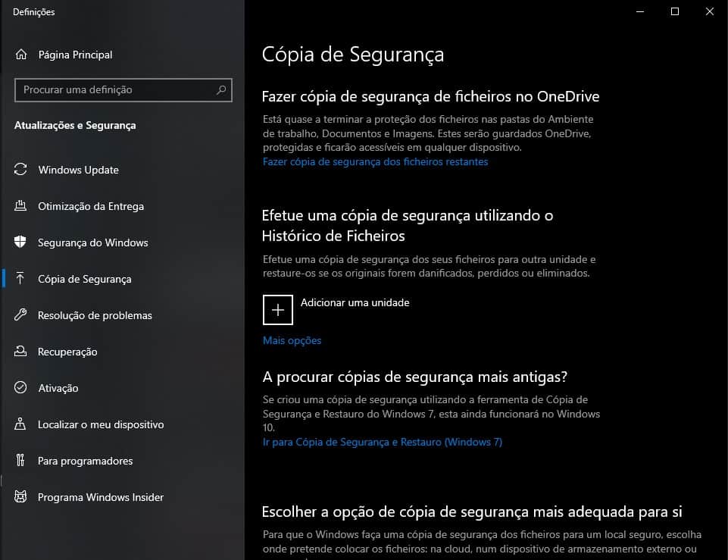Image resolution: width=728 pixels, height=560 pixels.
Task: Focus the Procurar uma definição search field
Action: pyautogui.click(x=114, y=89)
